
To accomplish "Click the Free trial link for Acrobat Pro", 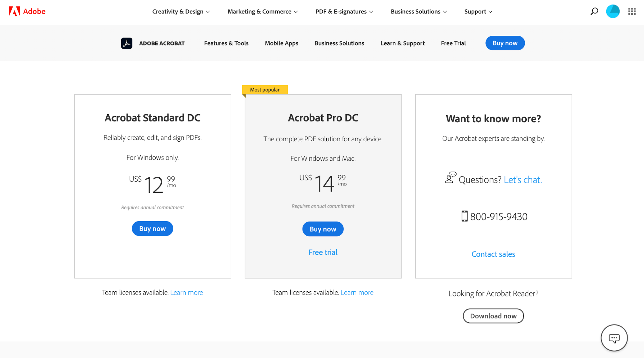I will (x=323, y=252).
